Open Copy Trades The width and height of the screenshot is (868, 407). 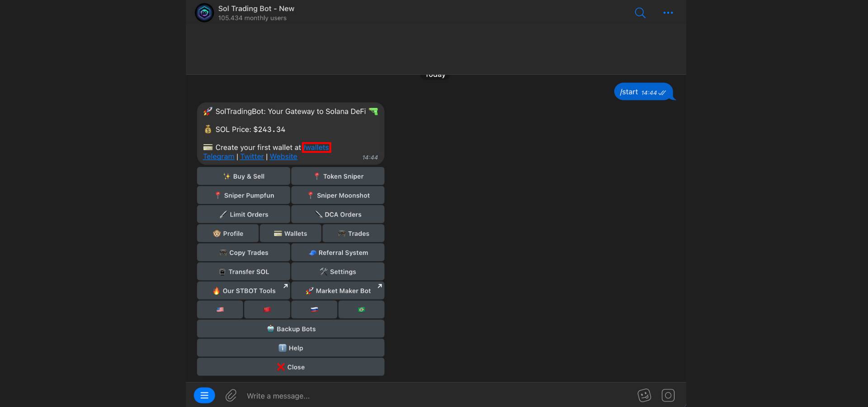pos(244,253)
